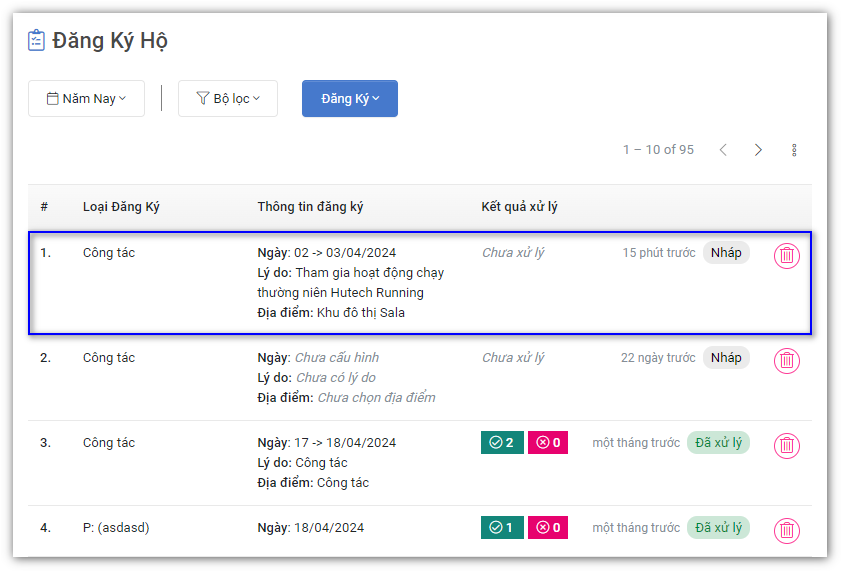Click the red rejected badge in row 4
The image size is (841, 571).
(x=548, y=527)
